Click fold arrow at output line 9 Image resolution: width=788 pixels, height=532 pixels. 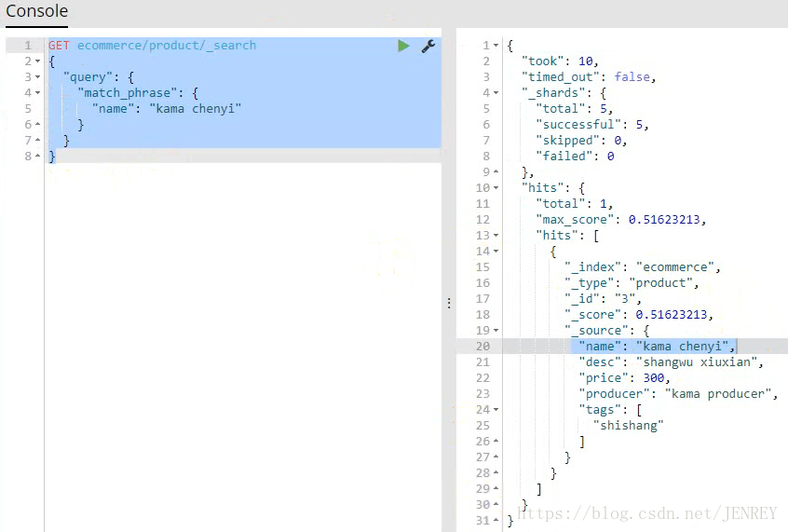[496, 172]
